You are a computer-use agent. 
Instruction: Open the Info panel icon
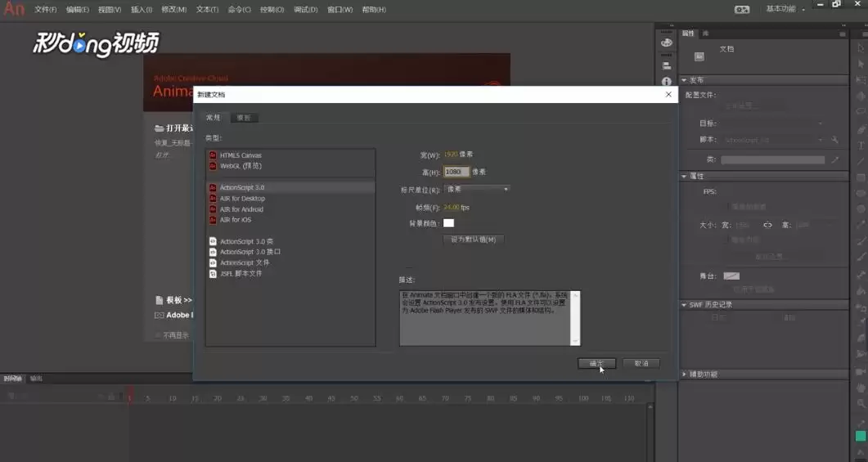(x=667, y=81)
